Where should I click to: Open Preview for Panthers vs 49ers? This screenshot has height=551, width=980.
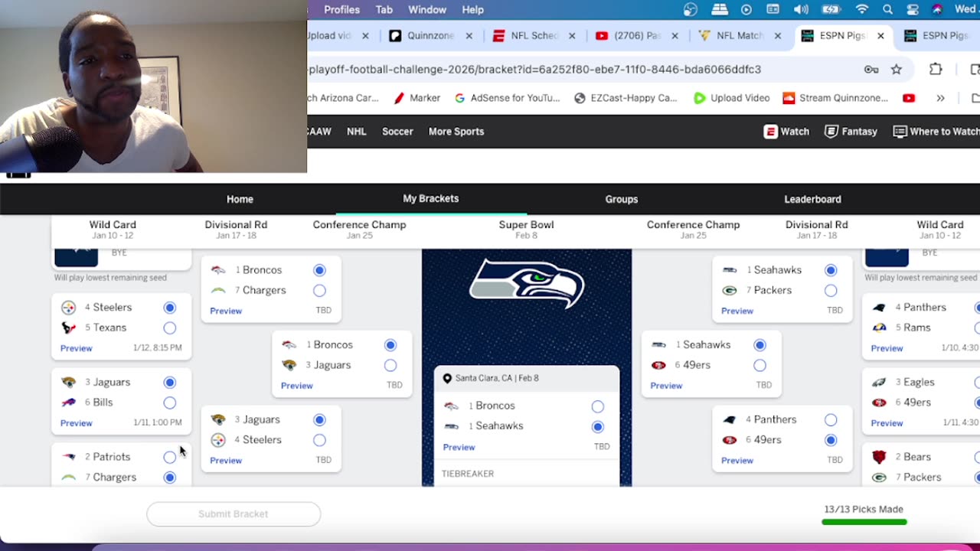click(x=737, y=461)
